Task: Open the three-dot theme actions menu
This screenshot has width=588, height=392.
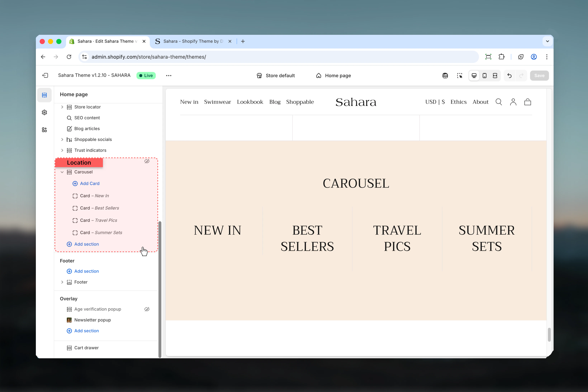Action: point(169,75)
